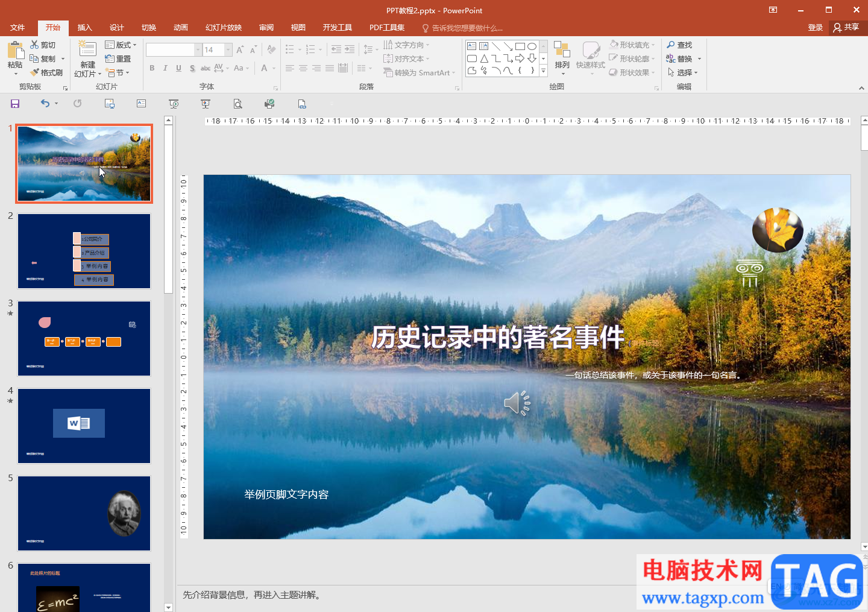This screenshot has width=868, height=612.
Task: Increase font size with the larger A icon
Action: click(241, 49)
